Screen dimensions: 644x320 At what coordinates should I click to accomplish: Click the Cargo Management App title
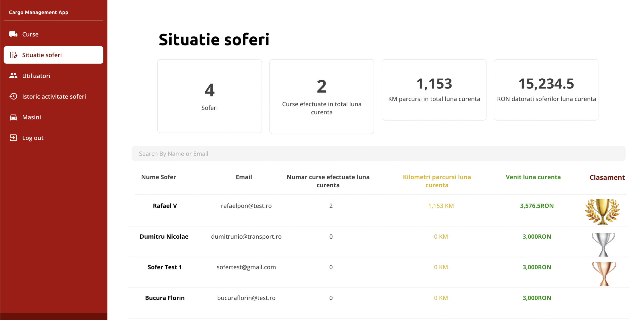[x=38, y=12]
